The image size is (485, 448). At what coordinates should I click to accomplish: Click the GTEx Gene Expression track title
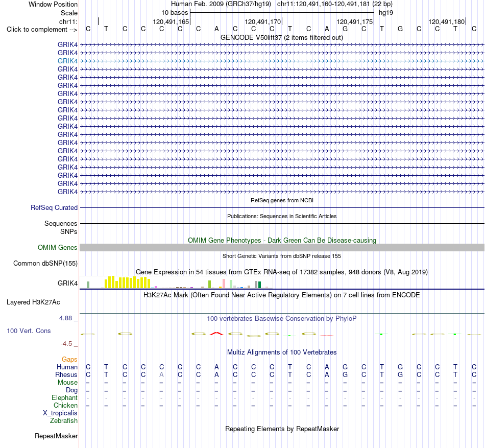(x=282, y=272)
